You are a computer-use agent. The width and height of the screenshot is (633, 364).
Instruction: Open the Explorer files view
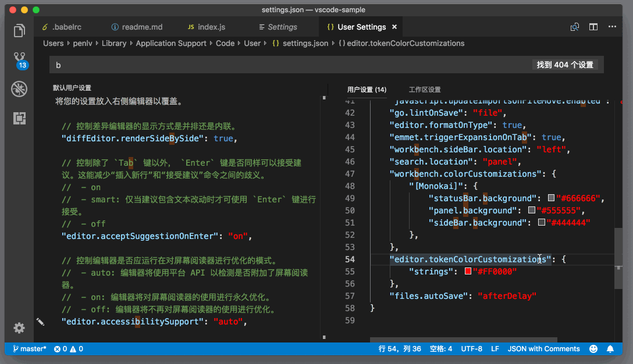(x=19, y=31)
